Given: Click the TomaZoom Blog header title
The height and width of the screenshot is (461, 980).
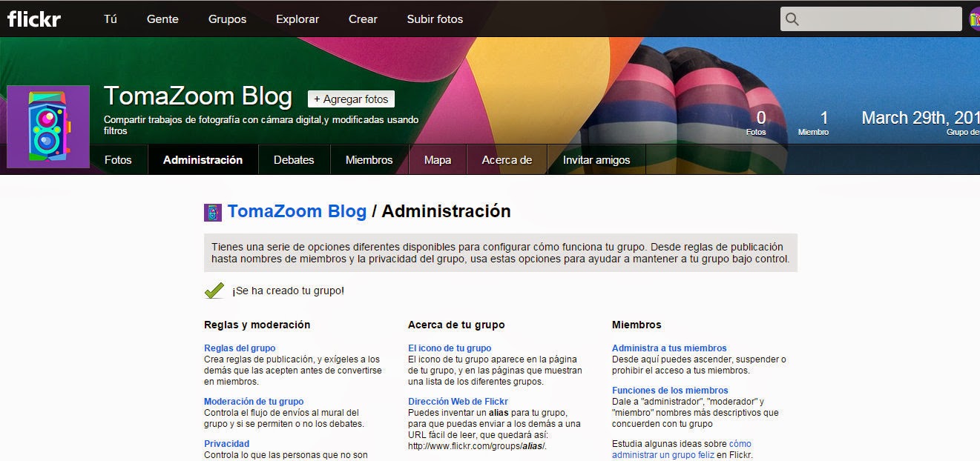Looking at the screenshot, I should pos(198,96).
